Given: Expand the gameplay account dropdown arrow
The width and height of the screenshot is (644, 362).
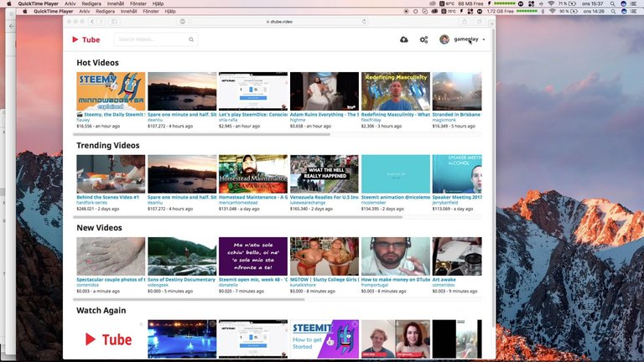Looking at the screenshot, I should 484,39.
